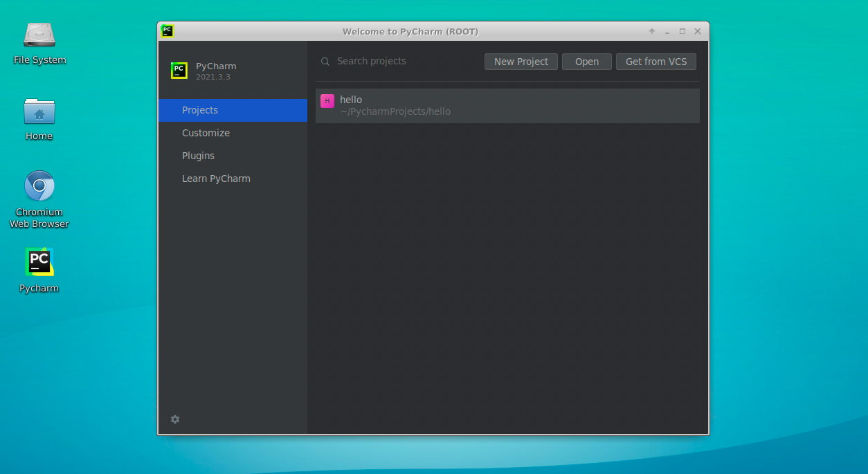Open the Plugins tab
The width and height of the screenshot is (868, 474).
233,156
